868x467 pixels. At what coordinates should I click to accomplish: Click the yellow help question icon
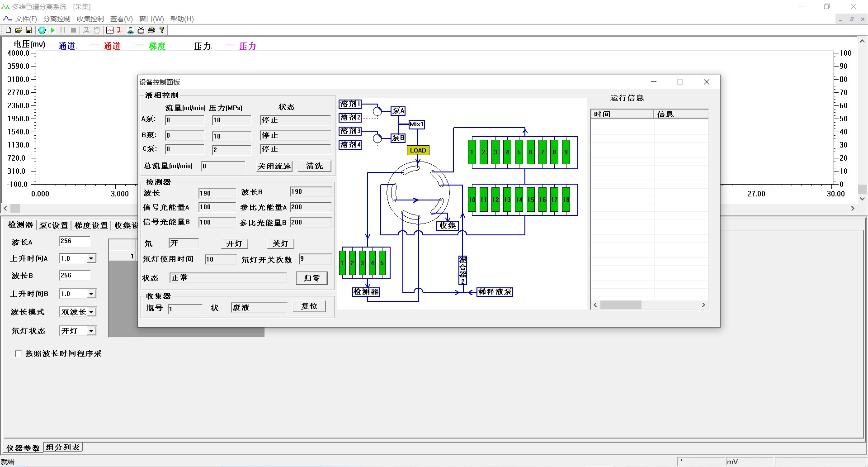tap(162, 30)
